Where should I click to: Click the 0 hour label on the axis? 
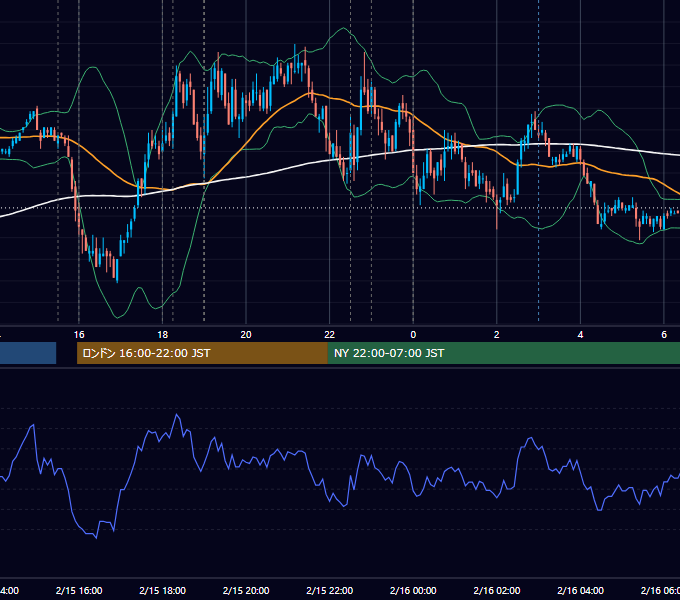click(413, 334)
